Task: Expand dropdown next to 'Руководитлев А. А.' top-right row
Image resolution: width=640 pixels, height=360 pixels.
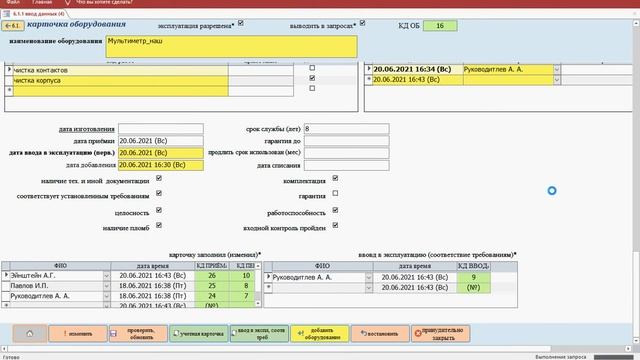Action: 557,69
